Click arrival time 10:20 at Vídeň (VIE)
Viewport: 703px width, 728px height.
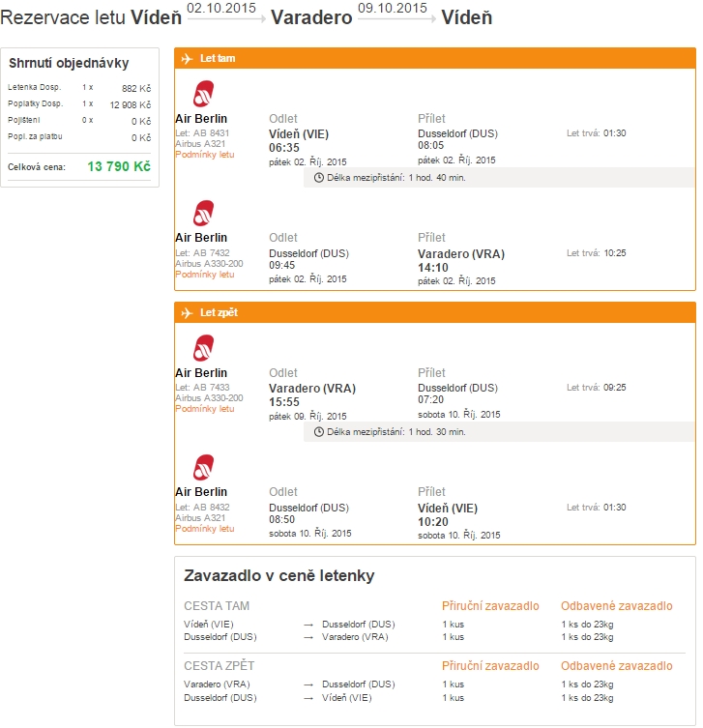click(x=433, y=522)
